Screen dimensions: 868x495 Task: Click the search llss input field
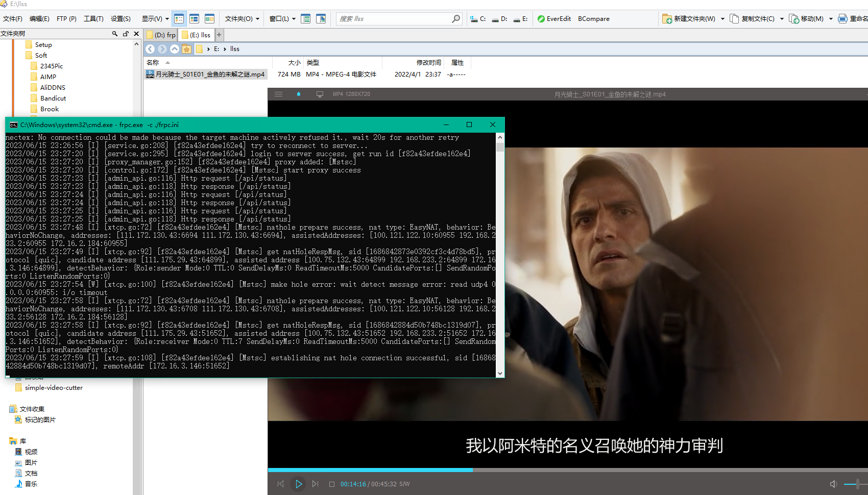pos(393,19)
